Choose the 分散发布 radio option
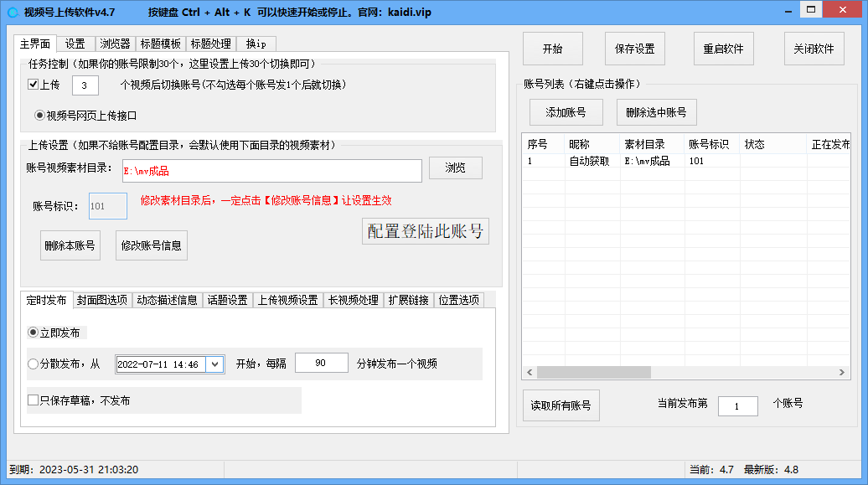The height and width of the screenshot is (485, 868). (34, 364)
